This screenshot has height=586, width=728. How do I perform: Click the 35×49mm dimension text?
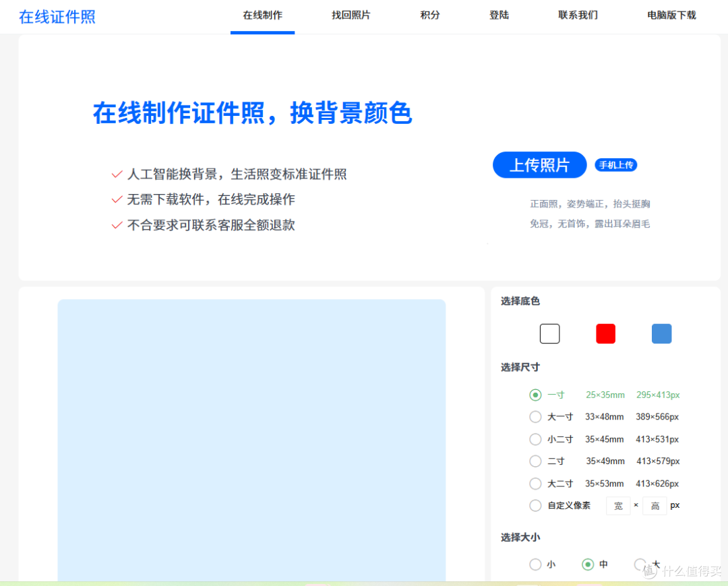tap(605, 461)
